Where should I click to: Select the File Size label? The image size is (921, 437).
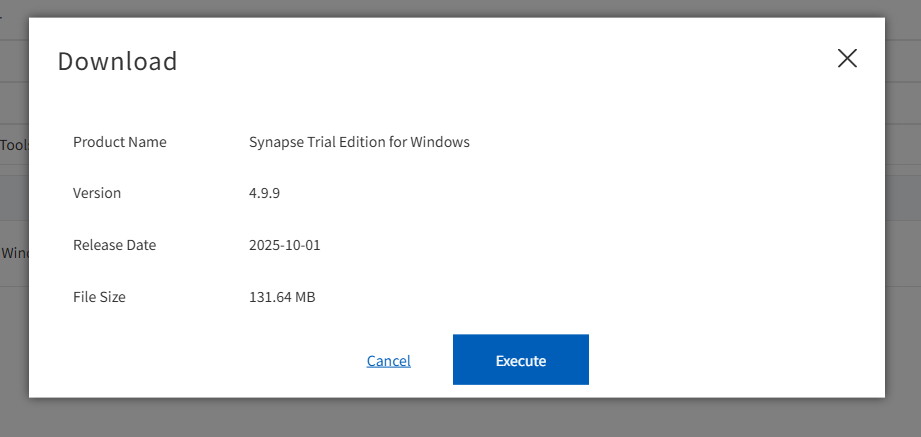coord(99,297)
